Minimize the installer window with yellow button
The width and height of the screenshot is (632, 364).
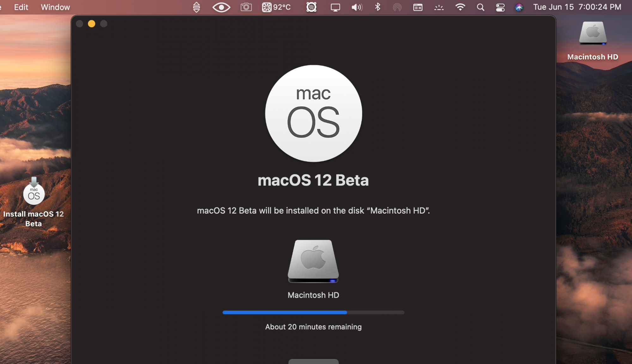tap(92, 24)
